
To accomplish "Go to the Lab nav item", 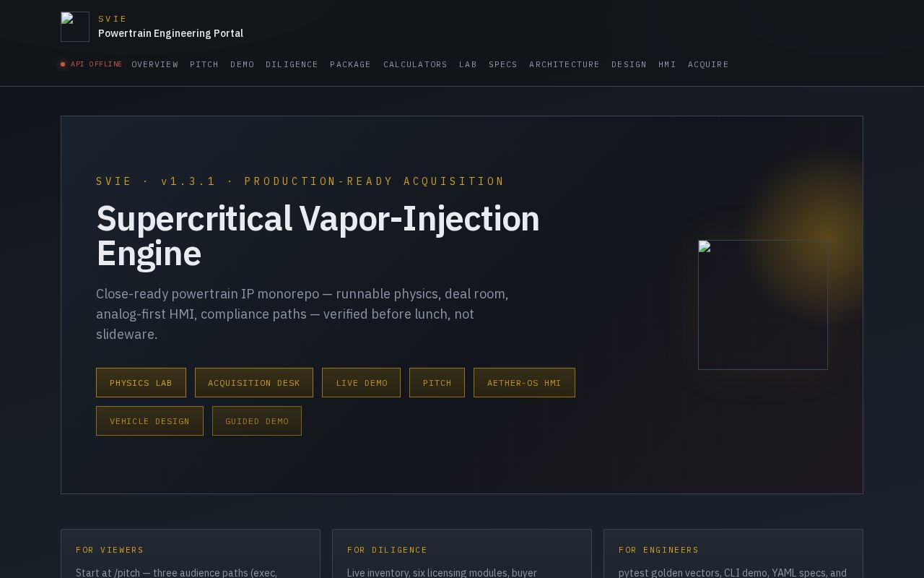I will tap(468, 64).
